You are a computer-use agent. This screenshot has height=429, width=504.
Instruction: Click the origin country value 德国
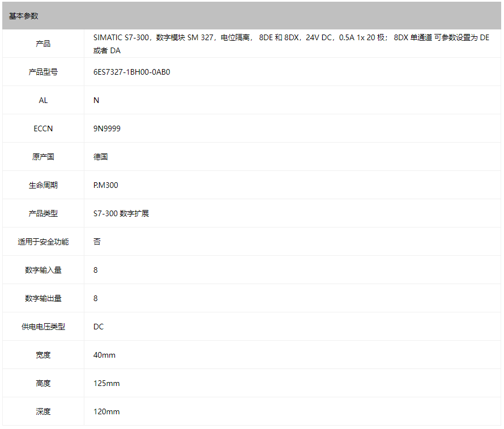coord(101,157)
